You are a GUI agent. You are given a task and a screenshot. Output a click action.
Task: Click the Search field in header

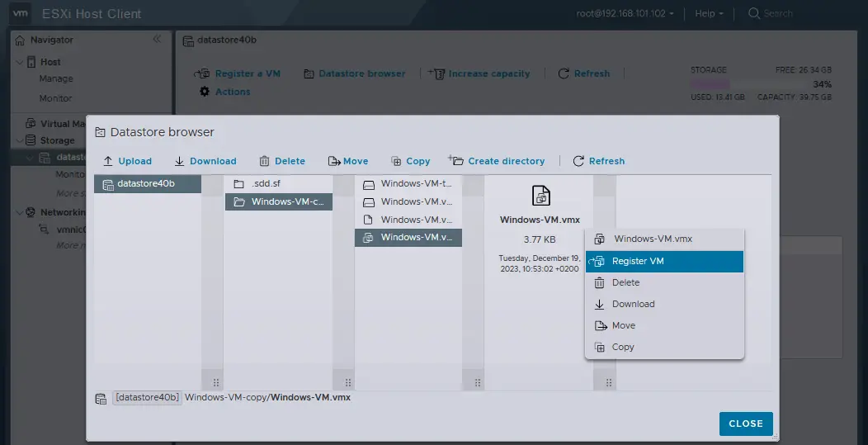pos(778,13)
